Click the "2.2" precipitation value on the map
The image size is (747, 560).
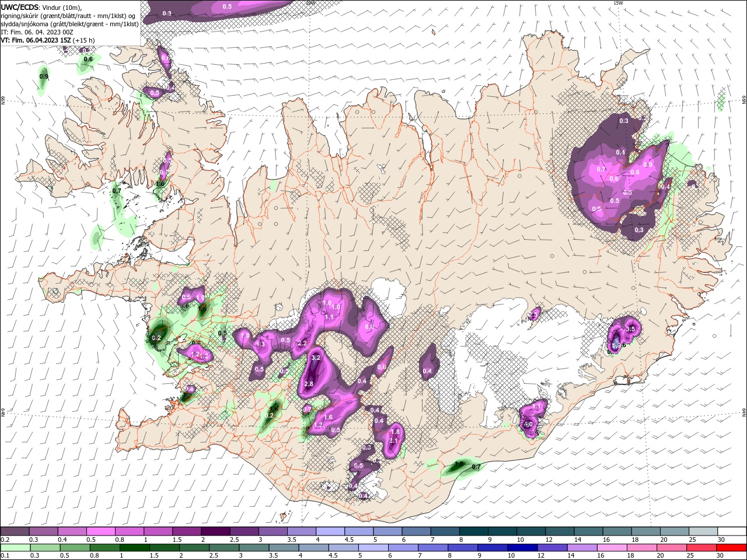coord(302,344)
